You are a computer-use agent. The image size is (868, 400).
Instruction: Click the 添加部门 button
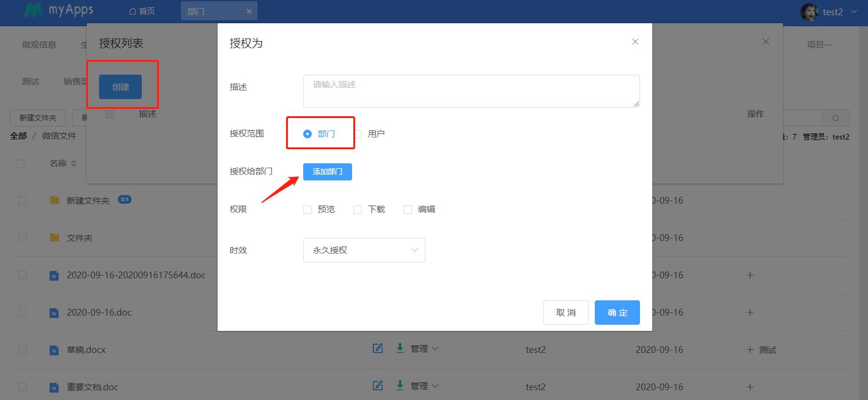click(327, 172)
